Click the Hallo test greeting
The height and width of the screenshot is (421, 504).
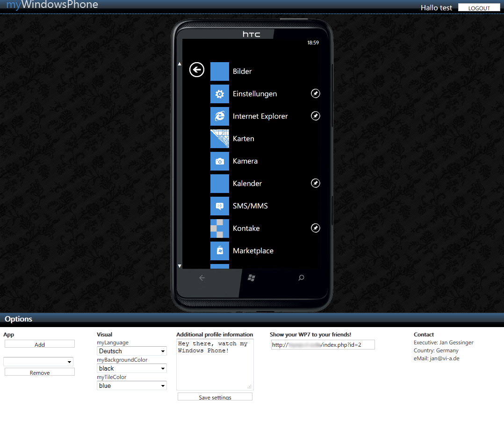point(436,7)
